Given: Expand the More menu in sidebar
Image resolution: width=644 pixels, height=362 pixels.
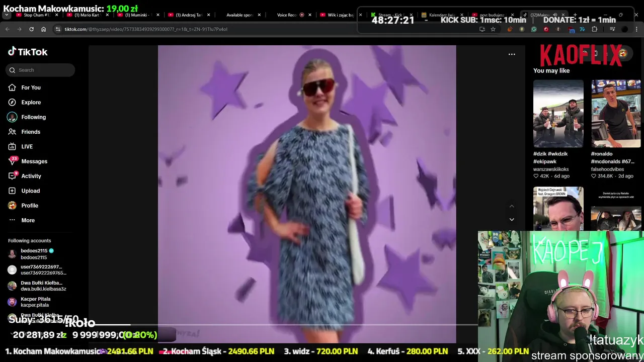Looking at the screenshot, I should point(28,220).
